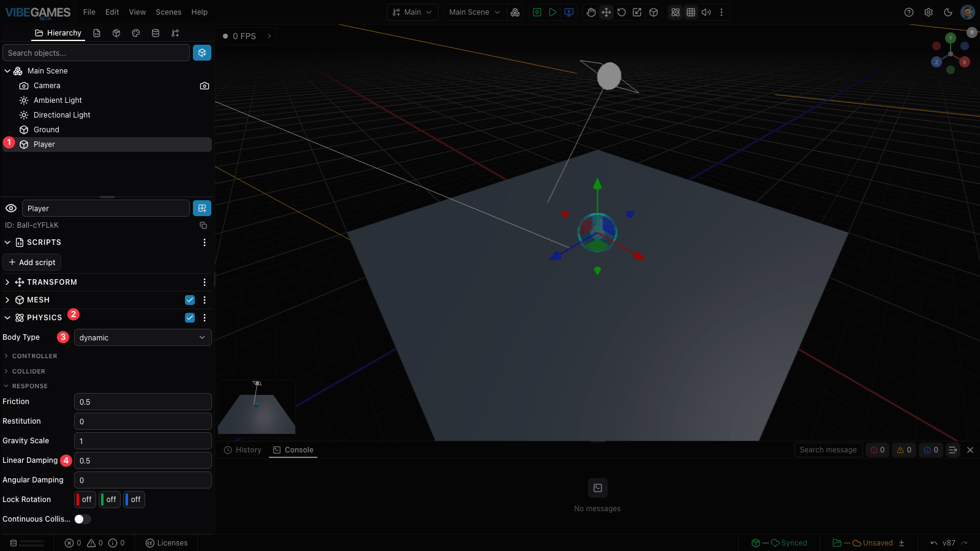Open the Main Scene dropdown
This screenshot has width=980, height=551.
pos(475,12)
